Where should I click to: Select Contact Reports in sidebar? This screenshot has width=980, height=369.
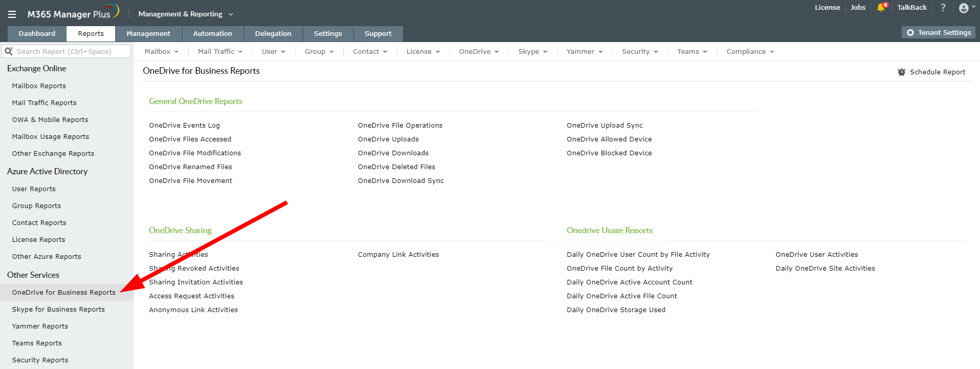(x=39, y=222)
